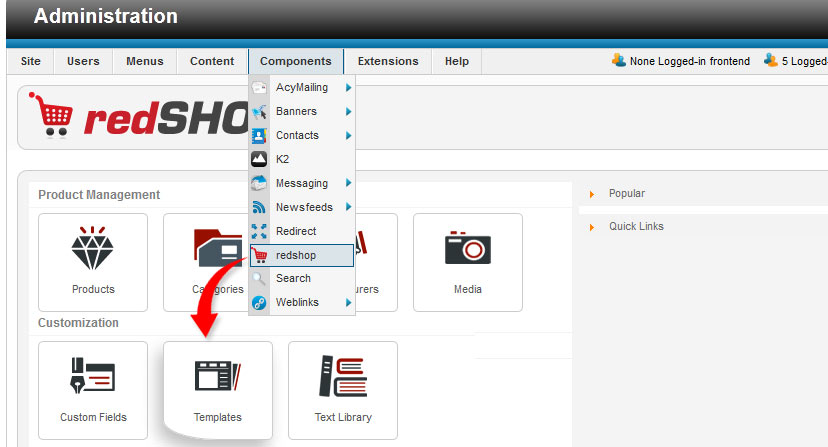The width and height of the screenshot is (828, 447).
Task: Click the Customization heading
Action: pyautogui.click(x=78, y=323)
